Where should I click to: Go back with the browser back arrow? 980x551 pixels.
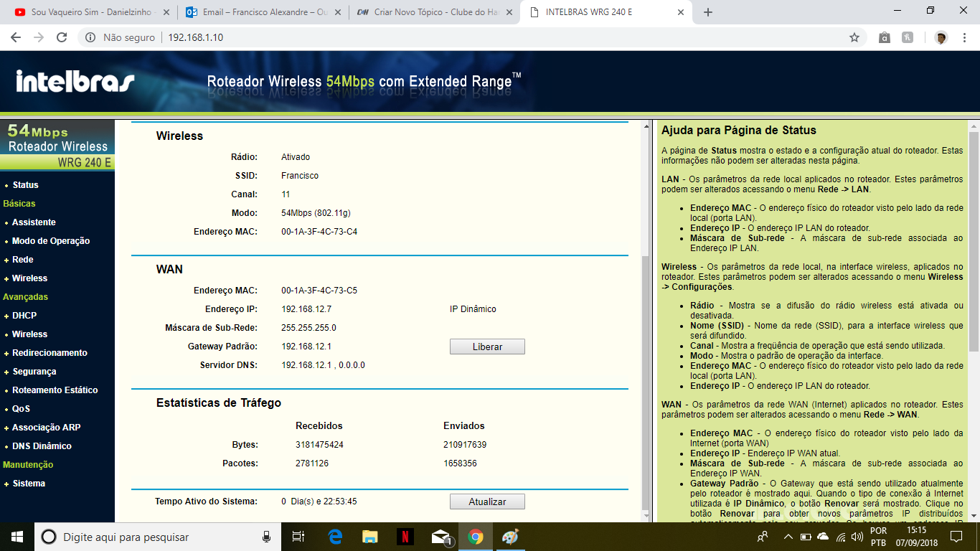point(15,37)
